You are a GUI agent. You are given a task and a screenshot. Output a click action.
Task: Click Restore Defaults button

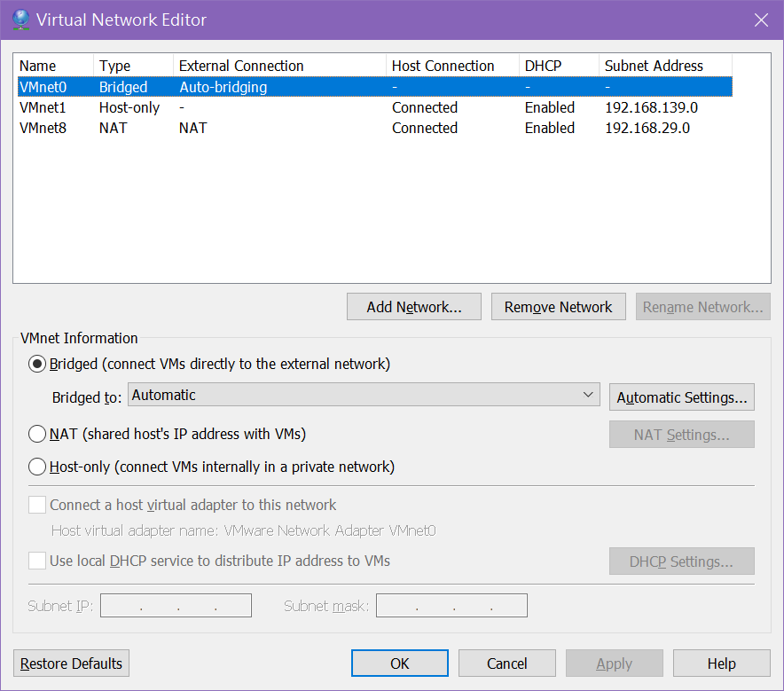coord(71,663)
